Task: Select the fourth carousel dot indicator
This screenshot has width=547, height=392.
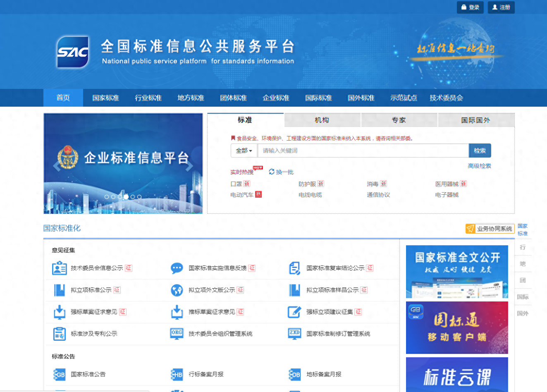Action: [126, 197]
